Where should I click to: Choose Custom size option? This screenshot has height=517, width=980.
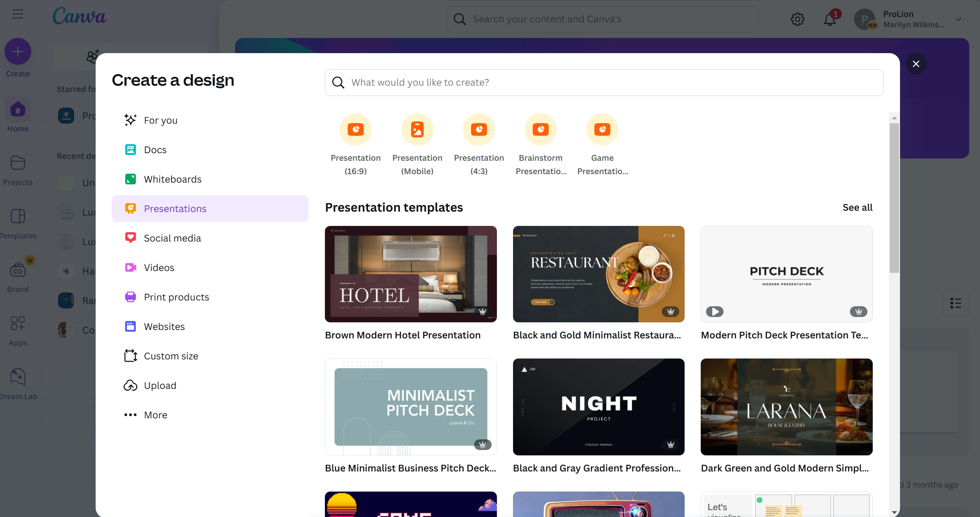click(210, 356)
